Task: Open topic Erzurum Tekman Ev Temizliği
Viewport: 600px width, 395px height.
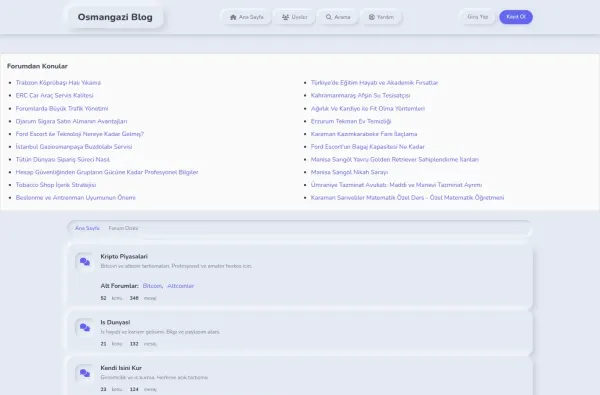Action: [x=351, y=121]
